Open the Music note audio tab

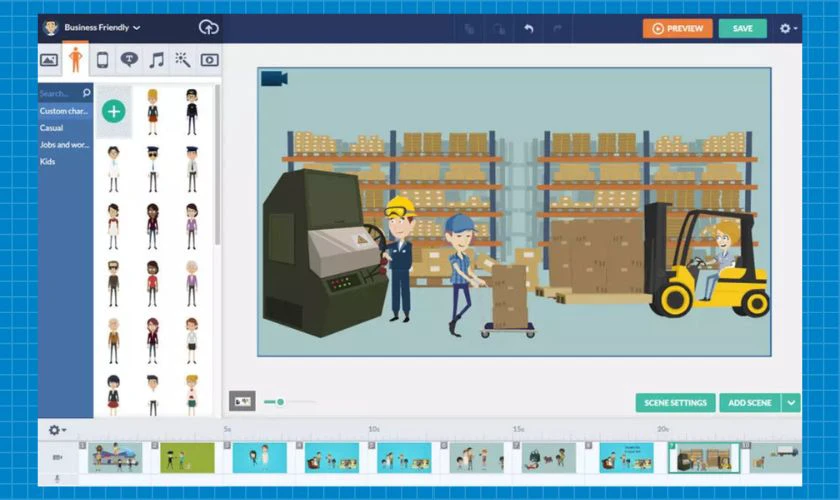pos(156,59)
